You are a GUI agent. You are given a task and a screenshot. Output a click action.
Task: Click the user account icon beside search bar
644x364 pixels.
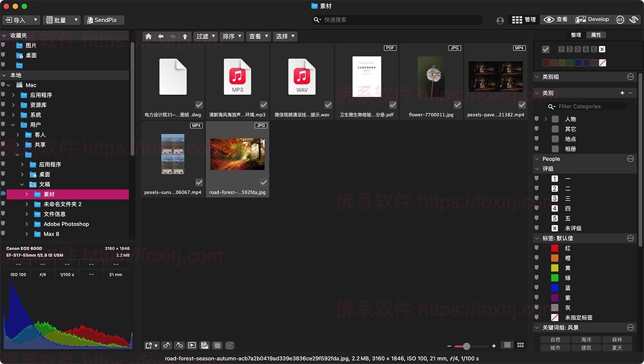coord(500,20)
